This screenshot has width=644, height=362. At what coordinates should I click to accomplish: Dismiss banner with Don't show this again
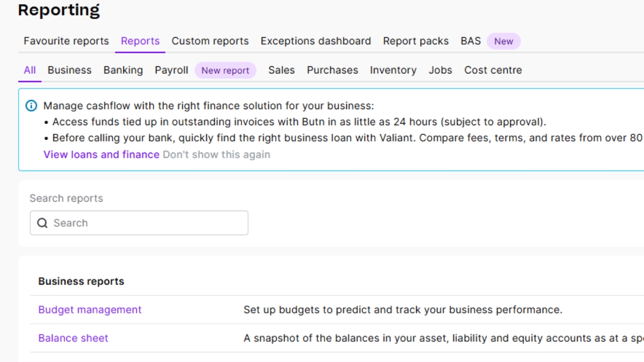pos(216,154)
